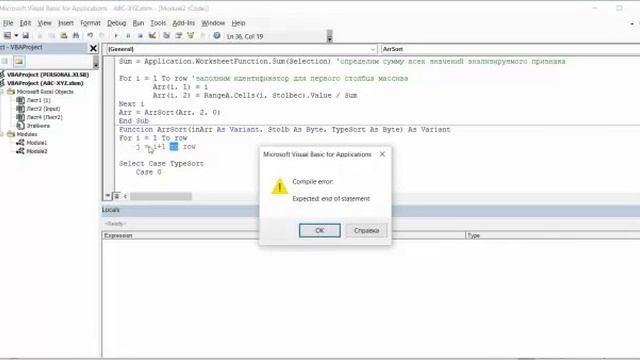The height and width of the screenshot is (360, 640).
Task: Open the Help menu
Action: pyautogui.click(x=238, y=23)
